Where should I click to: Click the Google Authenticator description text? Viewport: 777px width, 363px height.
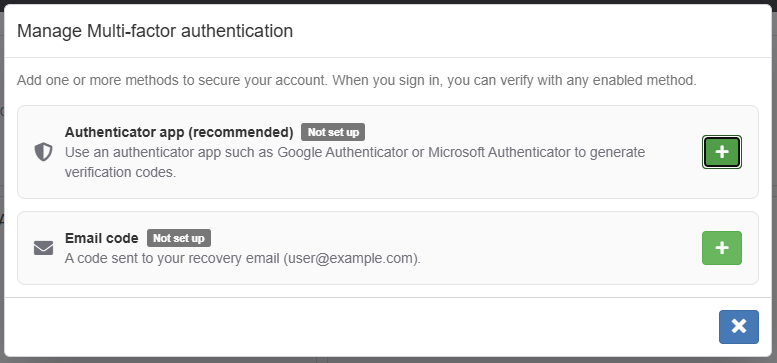(355, 162)
